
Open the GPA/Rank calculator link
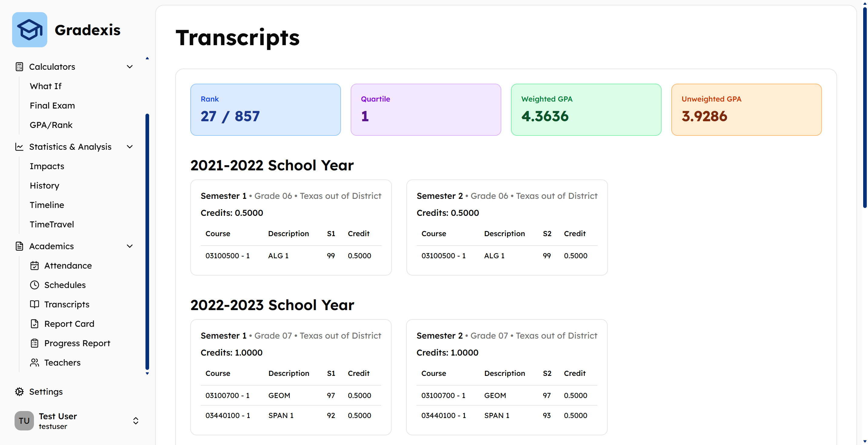[51, 125]
